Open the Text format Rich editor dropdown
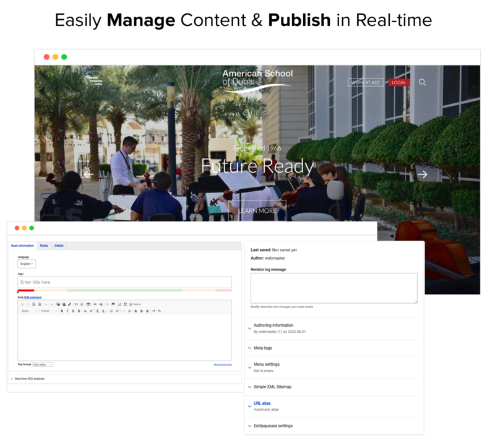The width and height of the screenshot is (495, 448). 43,364
